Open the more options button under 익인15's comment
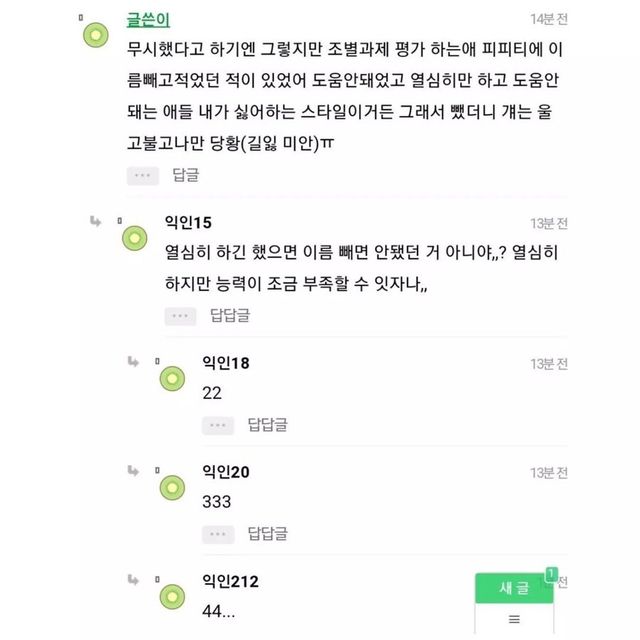 click(181, 316)
